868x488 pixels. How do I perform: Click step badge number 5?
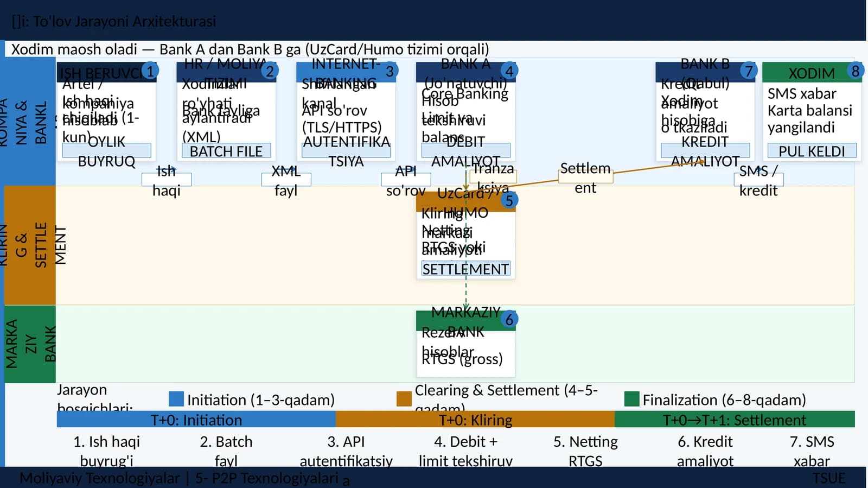click(x=509, y=200)
